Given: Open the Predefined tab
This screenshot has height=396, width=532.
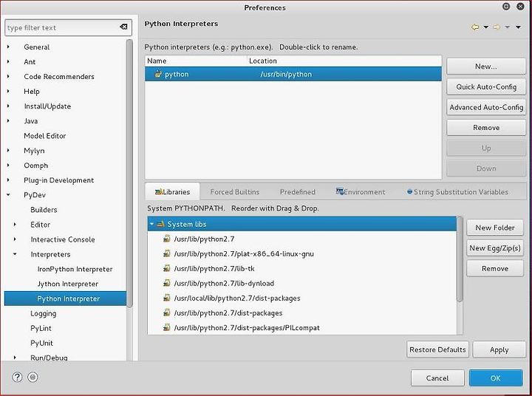Looking at the screenshot, I should [297, 192].
